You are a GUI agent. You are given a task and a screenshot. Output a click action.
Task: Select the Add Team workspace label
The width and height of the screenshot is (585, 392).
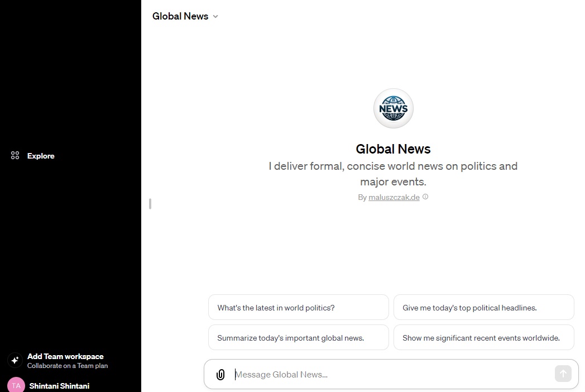pos(65,356)
